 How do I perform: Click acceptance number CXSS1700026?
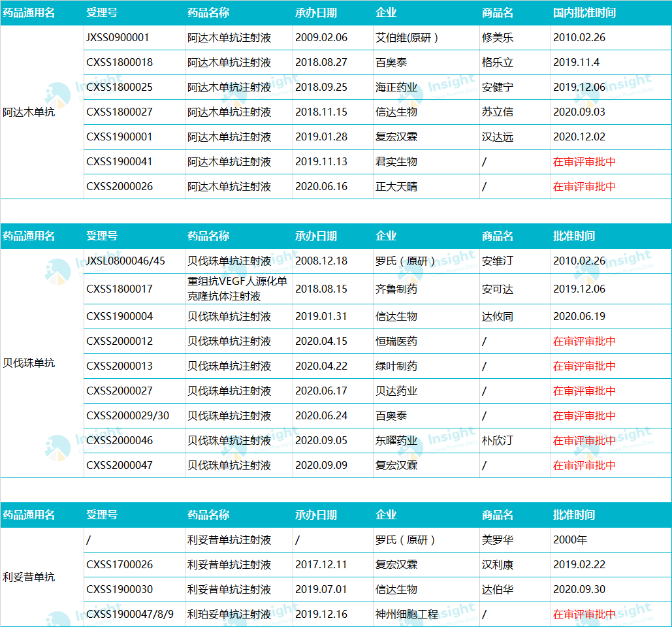pos(120,566)
